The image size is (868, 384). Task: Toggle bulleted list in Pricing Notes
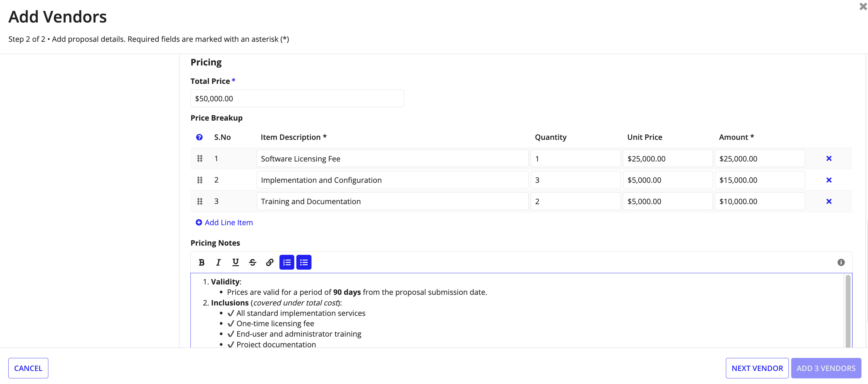point(303,263)
